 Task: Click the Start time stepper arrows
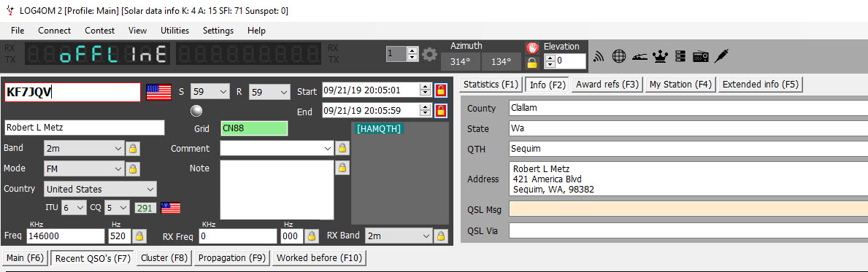[x=425, y=90]
